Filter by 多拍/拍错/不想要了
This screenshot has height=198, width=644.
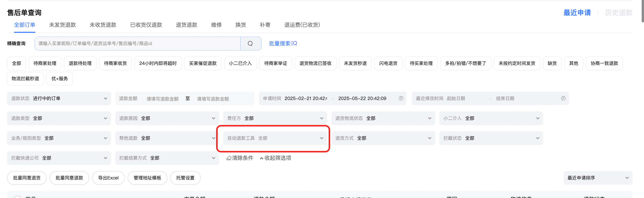pos(466,63)
